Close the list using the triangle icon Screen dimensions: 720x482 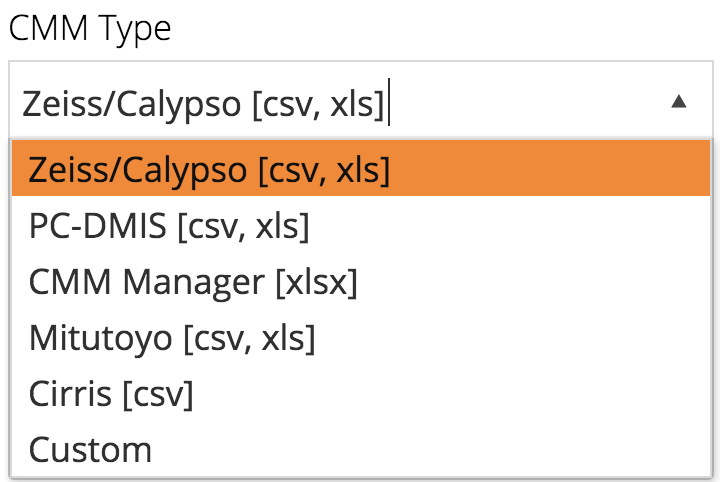678,101
